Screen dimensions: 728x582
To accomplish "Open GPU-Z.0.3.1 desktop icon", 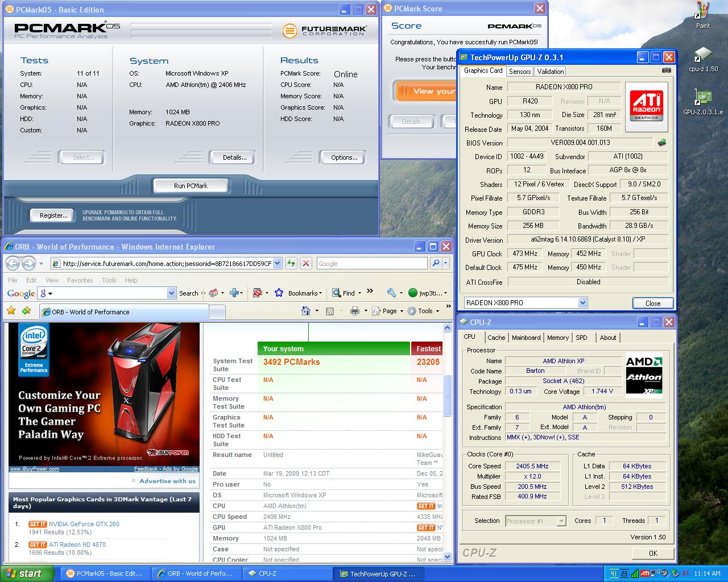I will tap(703, 97).
